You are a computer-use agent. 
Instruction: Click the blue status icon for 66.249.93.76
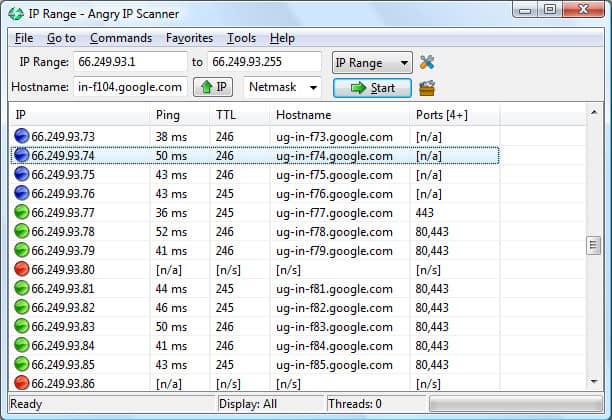(21, 193)
